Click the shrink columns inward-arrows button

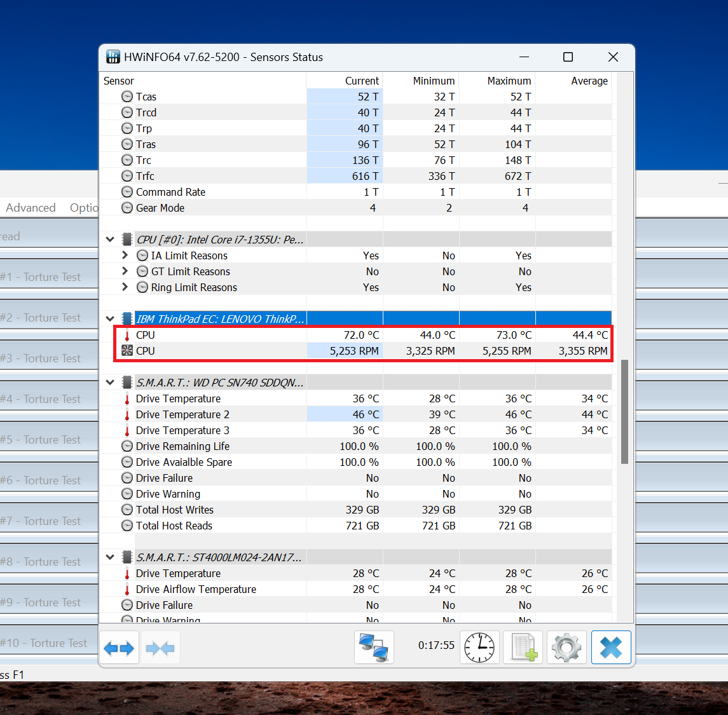[x=160, y=648]
